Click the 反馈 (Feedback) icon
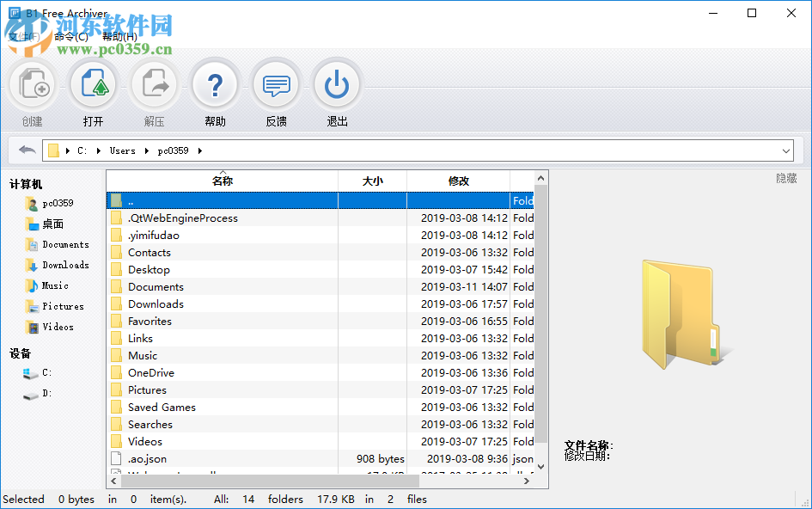Screen dimensions: 812x509 [275, 84]
